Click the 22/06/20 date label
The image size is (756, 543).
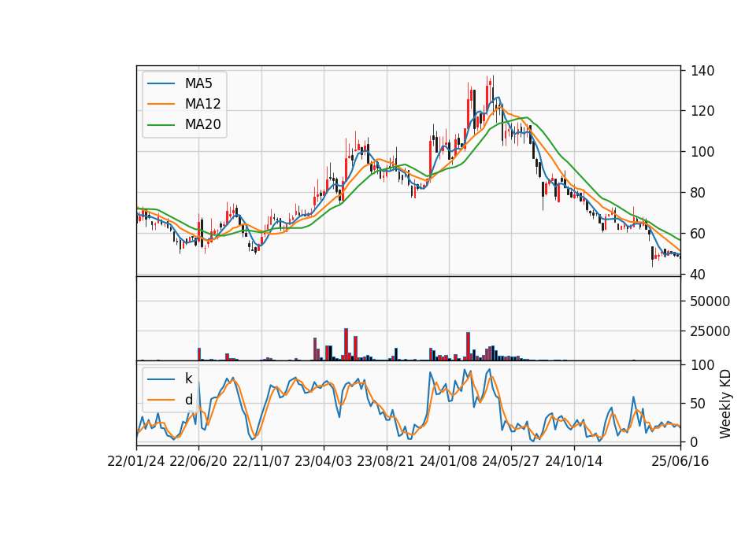(x=198, y=461)
